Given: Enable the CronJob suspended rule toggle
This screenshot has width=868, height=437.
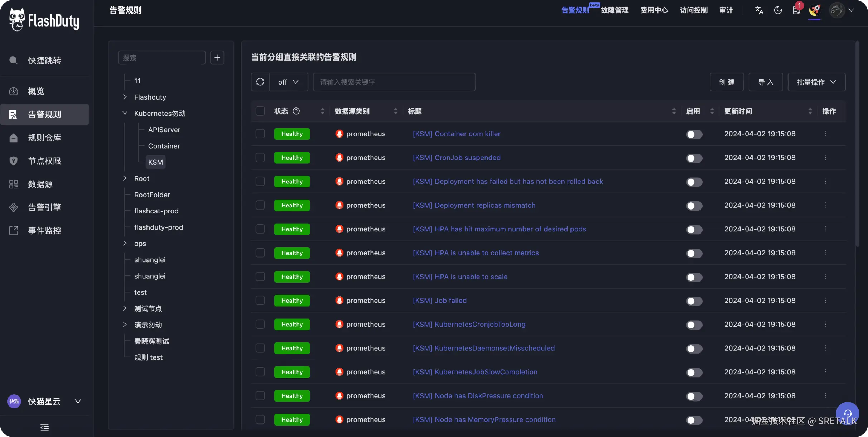Looking at the screenshot, I should click(x=694, y=158).
